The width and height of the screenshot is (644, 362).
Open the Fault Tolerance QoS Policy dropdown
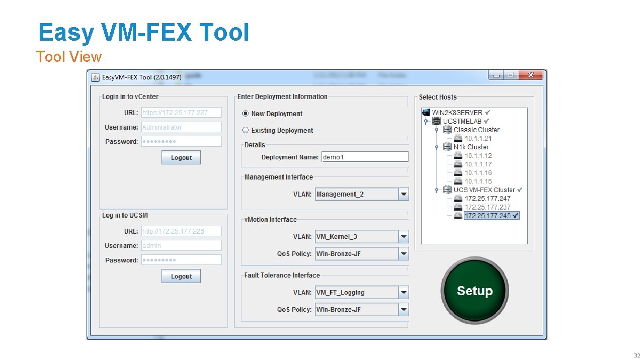pyautogui.click(x=404, y=310)
